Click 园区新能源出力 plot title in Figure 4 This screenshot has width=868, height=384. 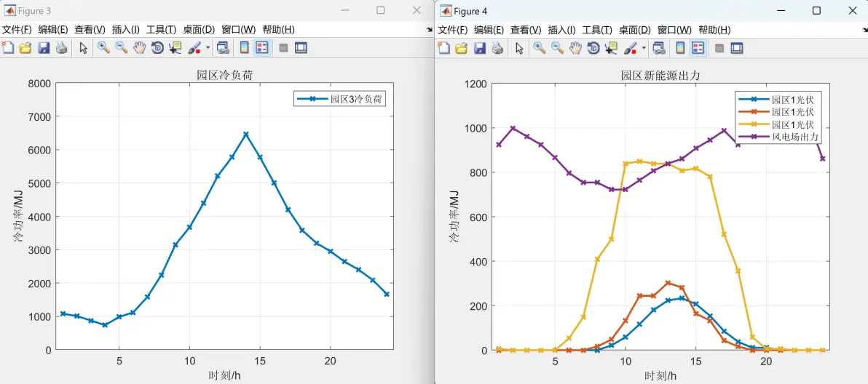click(660, 76)
